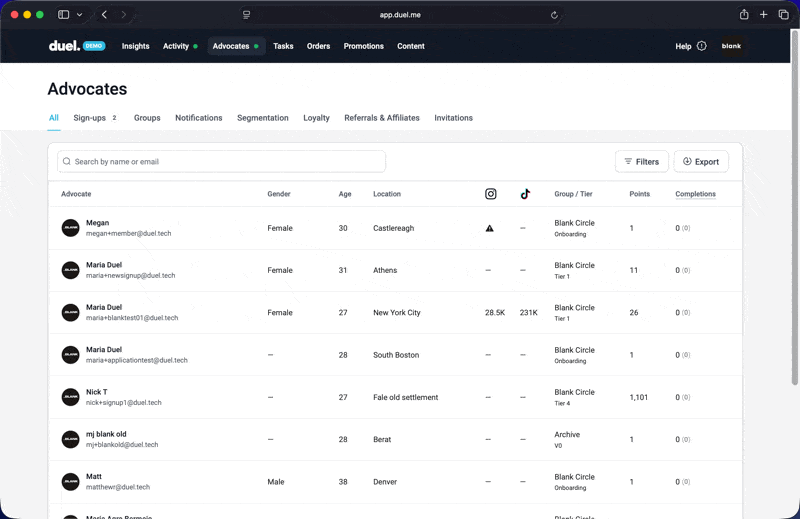Click Megan's Instagram warning triangle icon
This screenshot has width=800, height=519.
(x=489, y=229)
